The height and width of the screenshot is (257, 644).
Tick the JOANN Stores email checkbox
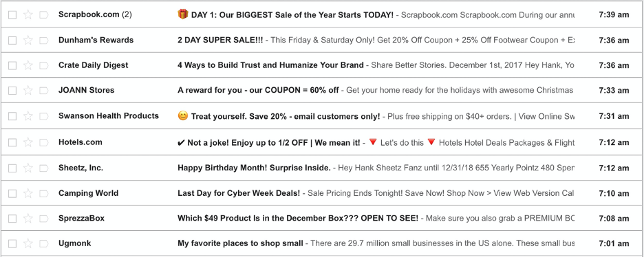pyautogui.click(x=13, y=91)
